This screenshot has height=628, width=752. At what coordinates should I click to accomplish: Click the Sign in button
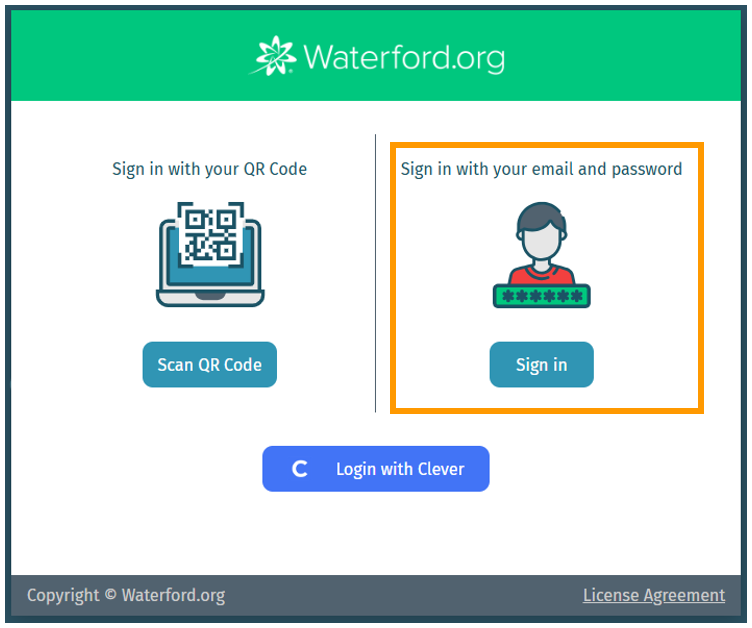click(541, 365)
